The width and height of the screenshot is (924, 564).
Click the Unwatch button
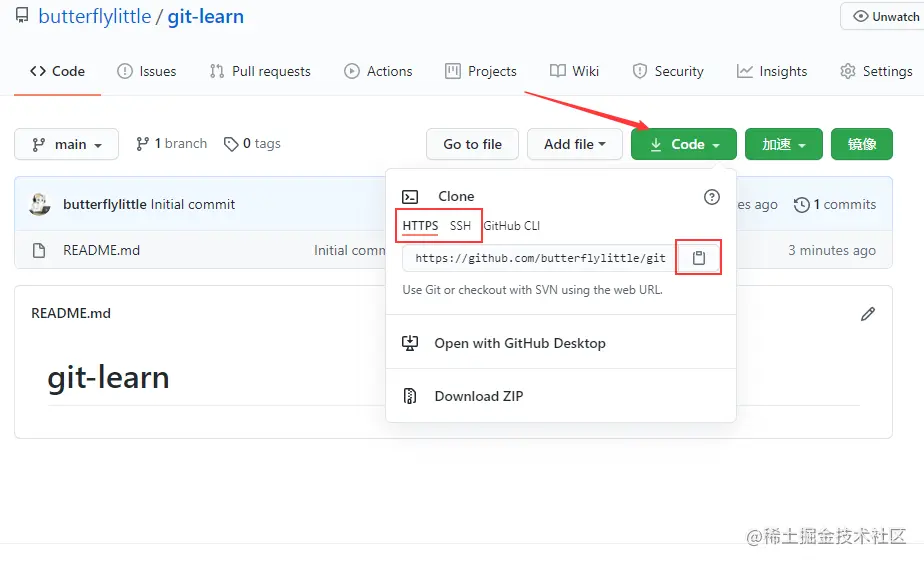tap(886, 17)
